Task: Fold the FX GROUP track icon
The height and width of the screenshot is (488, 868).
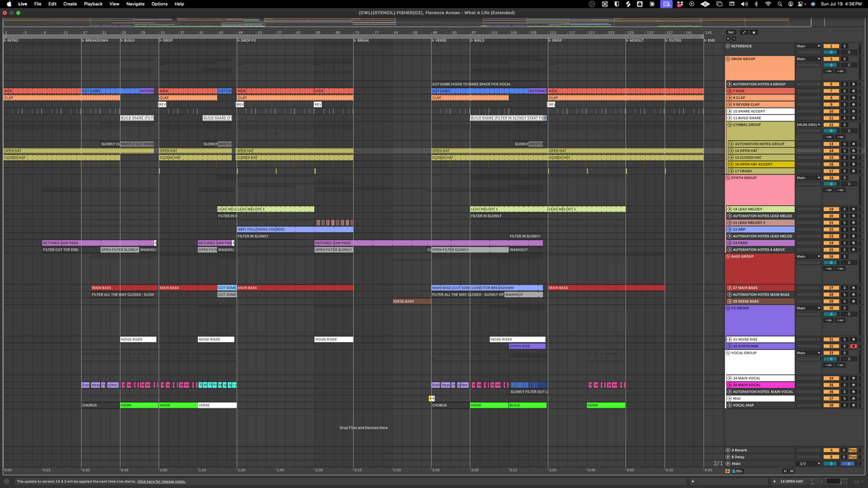Action: 729,308
